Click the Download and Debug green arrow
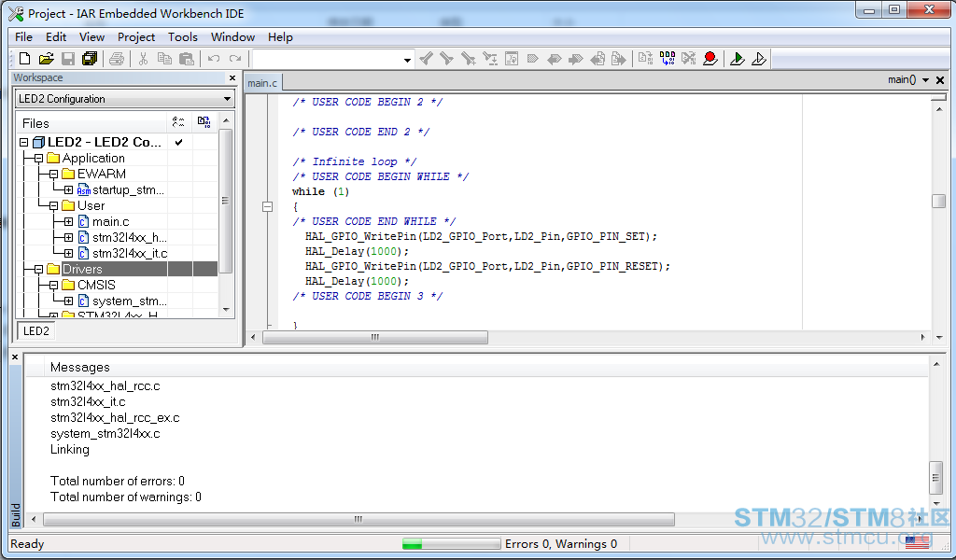The image size is (956, 560). pos(738,59)
